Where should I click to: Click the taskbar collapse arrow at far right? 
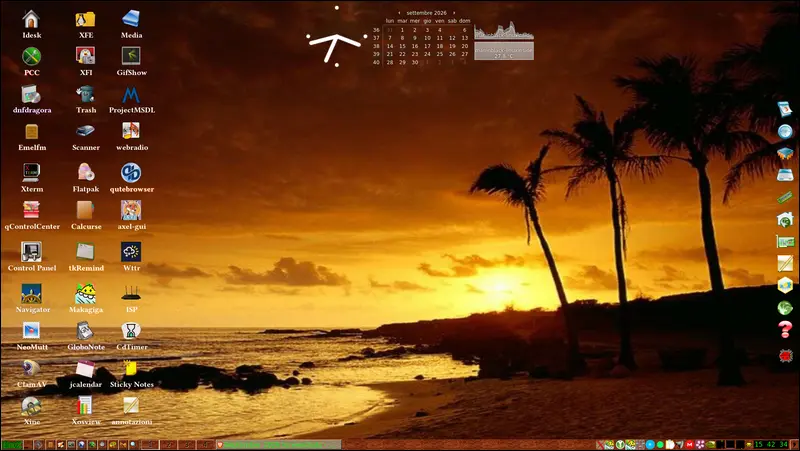point(794,444)
